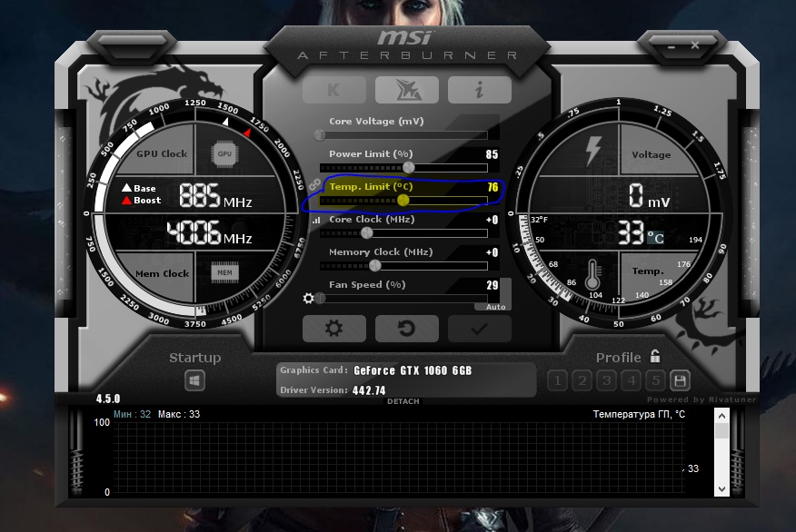The height and width of the screenshot is (532, 796).
Task: Click the Core Voltage slider handle
Action: (x=319, y=135)
